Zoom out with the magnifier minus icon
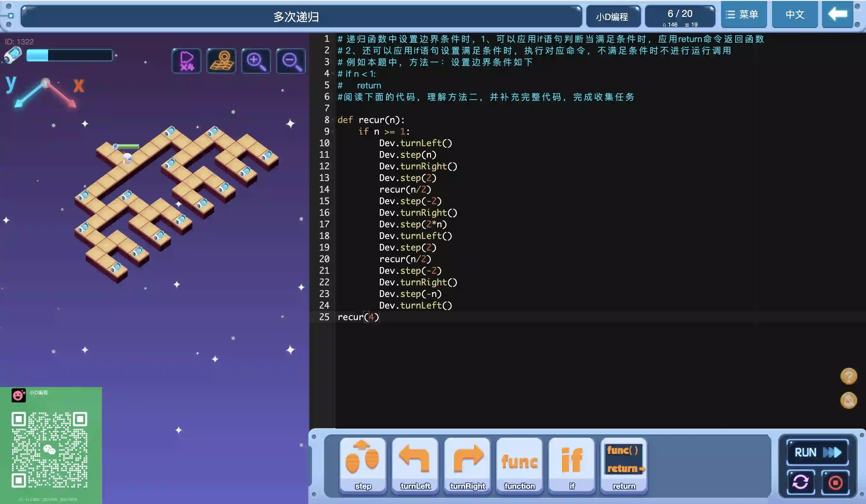Viewport: 866px width, 504px height. click(291, 61)
